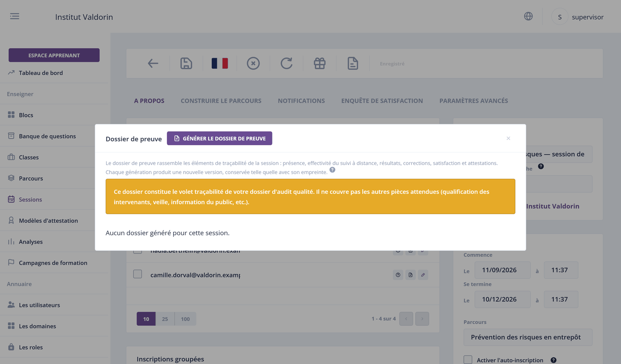
Task: Close the Dossier de preuve dialog
Action: [508, 138]
